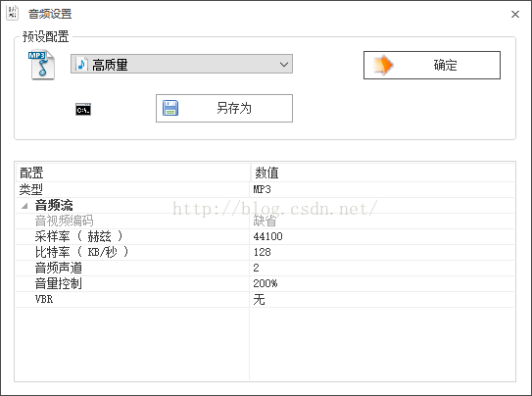Viewport: 532px width, 396px height.
Task: Click the app icon in title bar
Action: point(12,14)
